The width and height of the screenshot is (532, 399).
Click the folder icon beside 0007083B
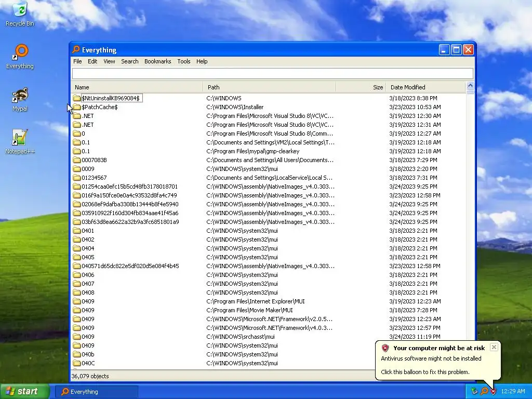point(77,160)
